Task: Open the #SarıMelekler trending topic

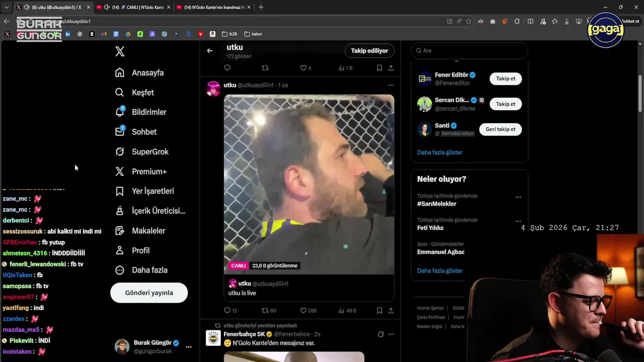Action: click(437, 204)
